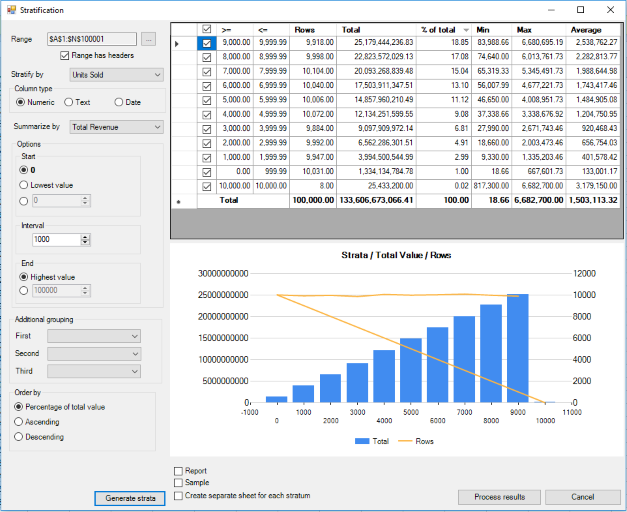Screen dimensions: 627x512
Task: Click the 9000 stratum bar in chart
Action: (518, 348)
